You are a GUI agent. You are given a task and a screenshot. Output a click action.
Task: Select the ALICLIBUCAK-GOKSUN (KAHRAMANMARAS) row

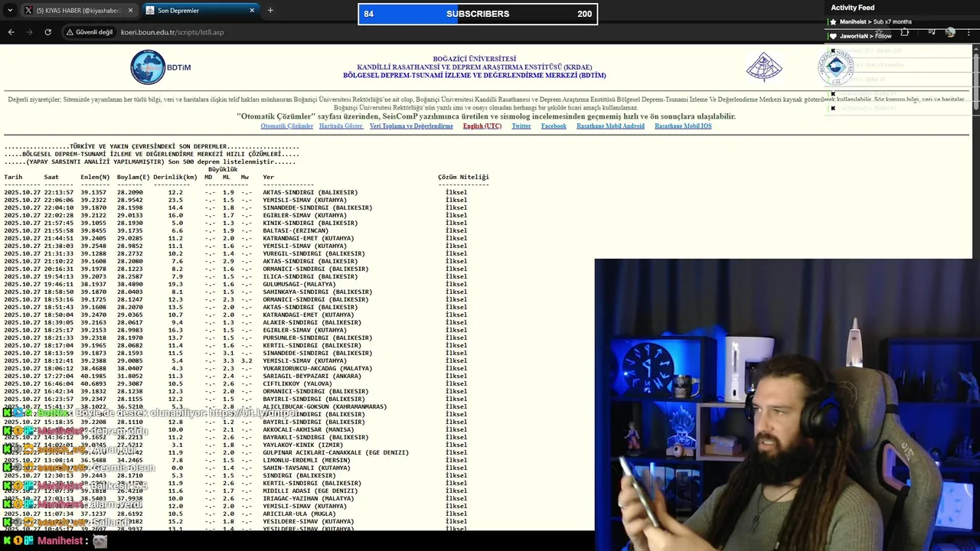click(235, 406)
